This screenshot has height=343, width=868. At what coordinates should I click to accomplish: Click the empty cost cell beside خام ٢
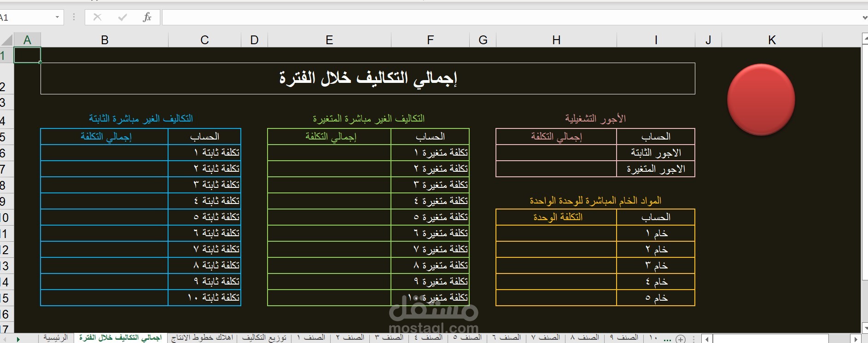[x=556, y=250]
